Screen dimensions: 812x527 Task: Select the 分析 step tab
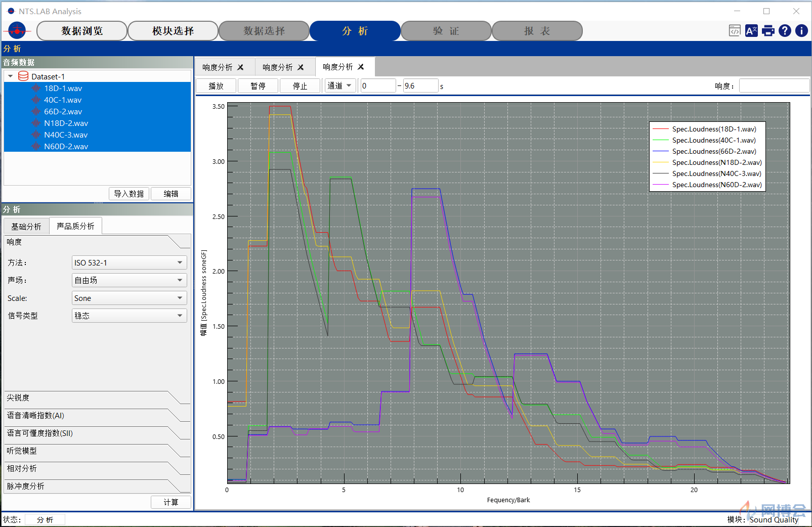[355, 31]
